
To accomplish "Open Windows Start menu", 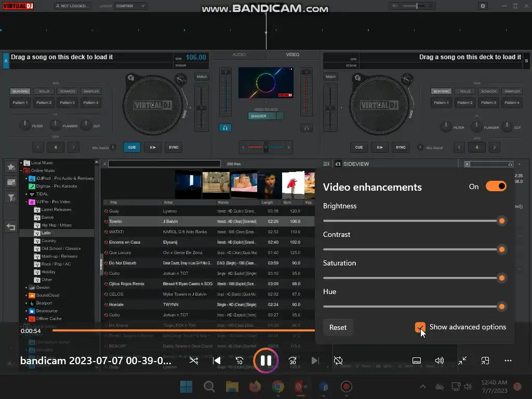I will (x=186, y=387).
